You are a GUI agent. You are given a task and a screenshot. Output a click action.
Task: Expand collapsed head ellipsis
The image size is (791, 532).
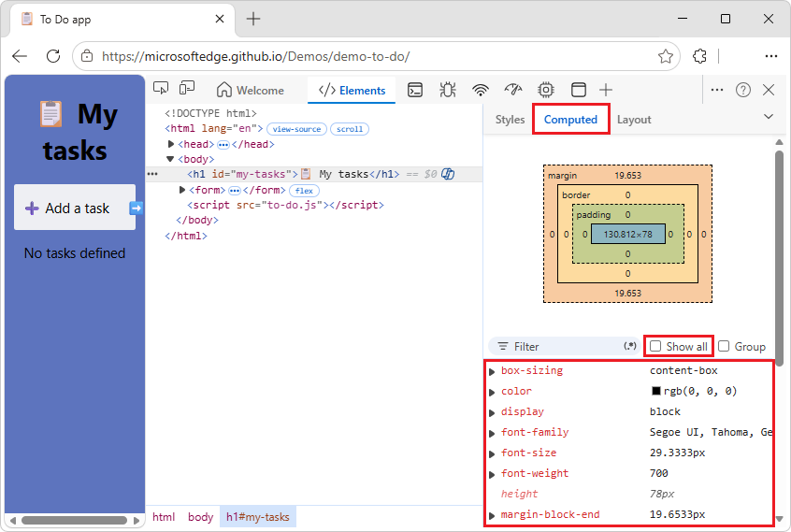[x=223, y=145]
